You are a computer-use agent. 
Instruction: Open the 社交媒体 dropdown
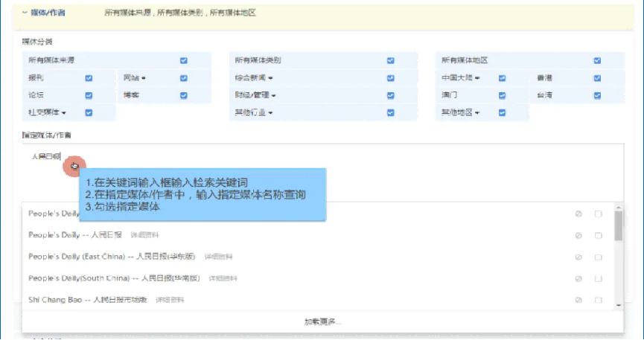pos(64,113)
